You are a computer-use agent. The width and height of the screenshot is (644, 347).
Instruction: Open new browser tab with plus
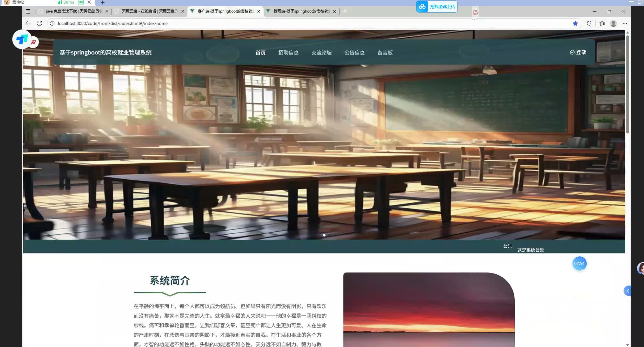pyautogui.click(x=345, y=11)
